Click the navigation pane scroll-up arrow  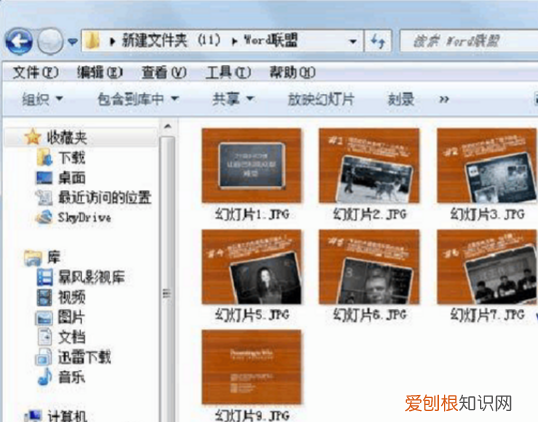[x=167, y=127]
